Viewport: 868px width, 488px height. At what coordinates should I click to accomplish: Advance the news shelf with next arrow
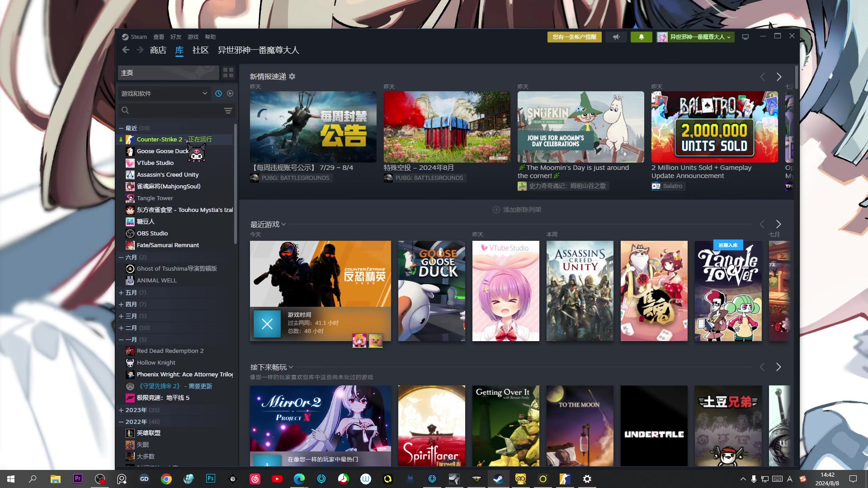tap(779, 77)
